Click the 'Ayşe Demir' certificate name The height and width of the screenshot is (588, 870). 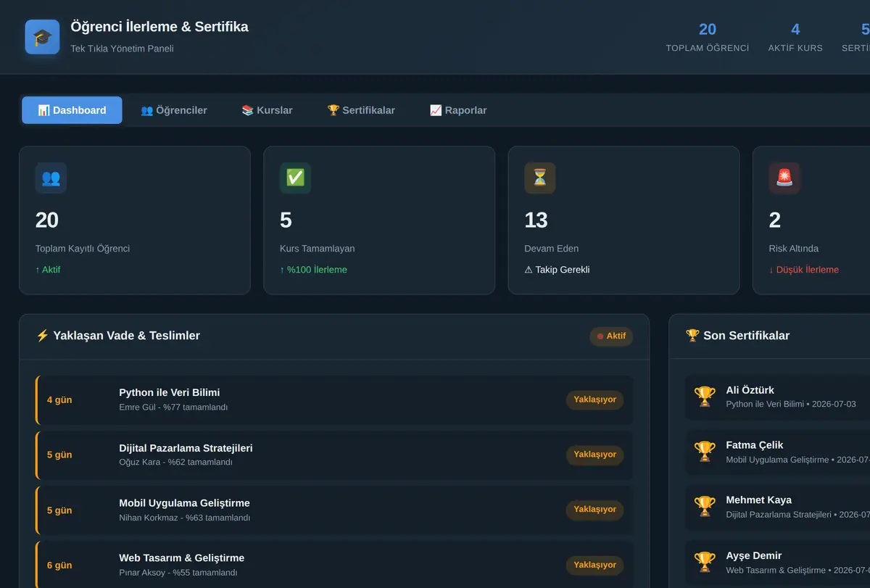tap(754, 555)
